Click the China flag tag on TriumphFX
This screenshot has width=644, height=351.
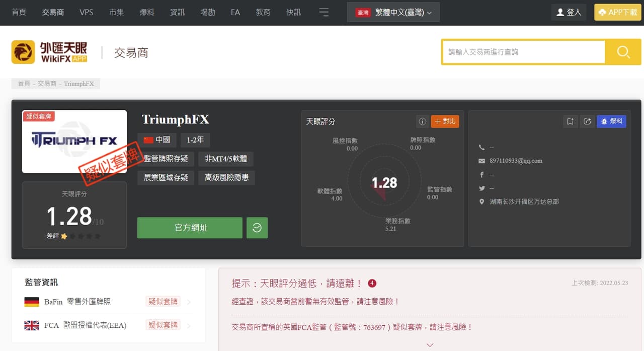(156, 139)
